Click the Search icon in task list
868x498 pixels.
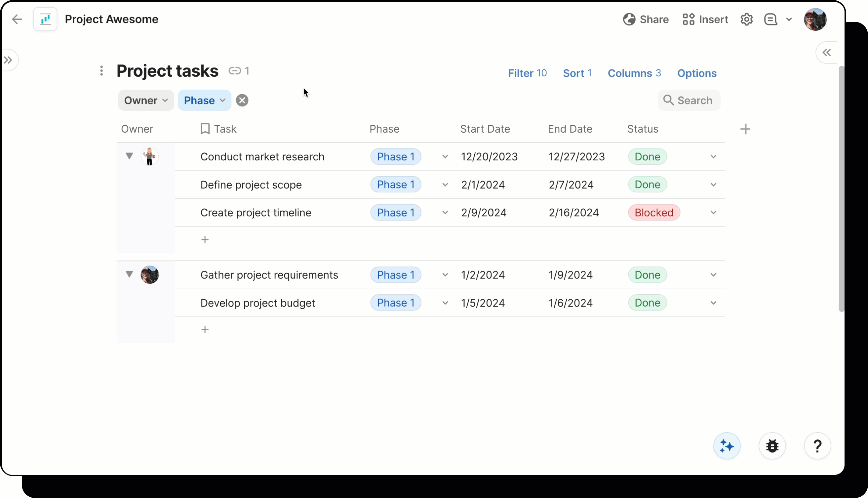[669, 100]
